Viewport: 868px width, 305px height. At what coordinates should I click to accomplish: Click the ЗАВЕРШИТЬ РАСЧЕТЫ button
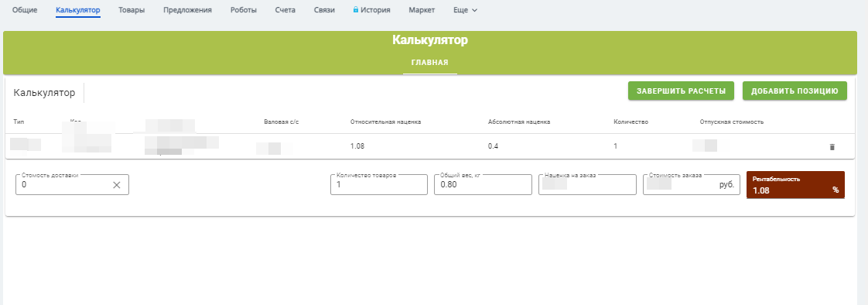(x=681, y=91)
